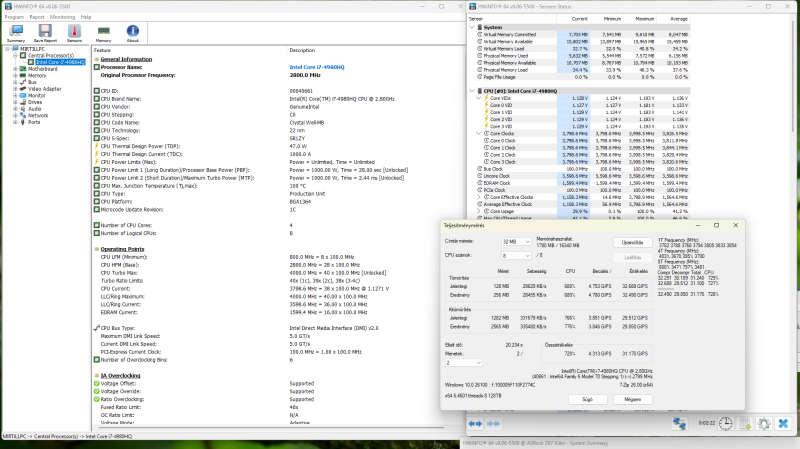The image size is (800, 449).
Task: Open the Program menu
Action: tap(14, 17)
